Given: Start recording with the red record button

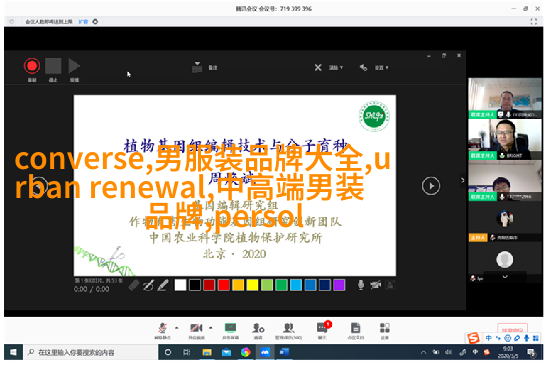Looking at the screenshot, I should (32, 66).
